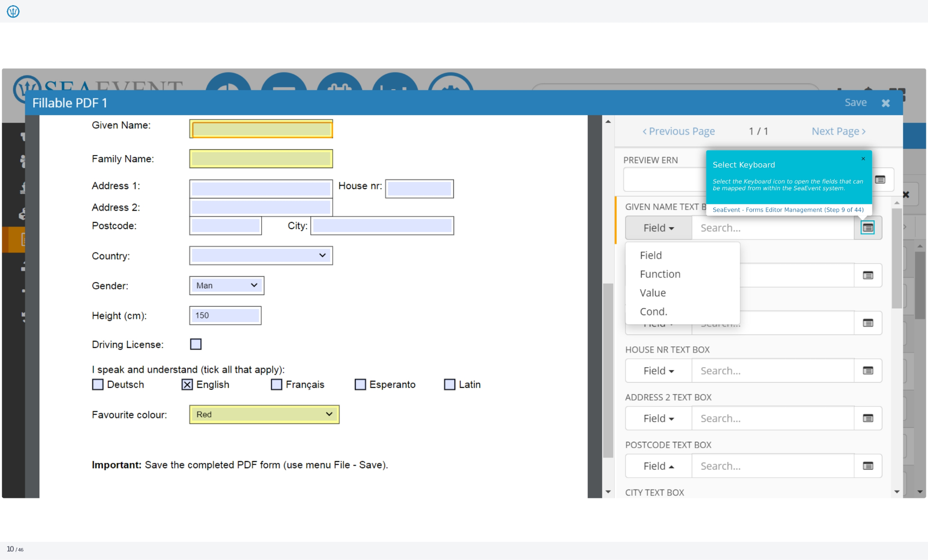Click the Given Name text field

261,129
